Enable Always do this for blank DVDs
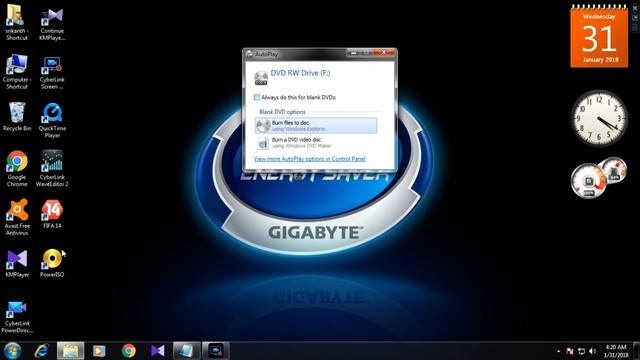The height and width of the screenshot is (360, 640). pos(257,97)
